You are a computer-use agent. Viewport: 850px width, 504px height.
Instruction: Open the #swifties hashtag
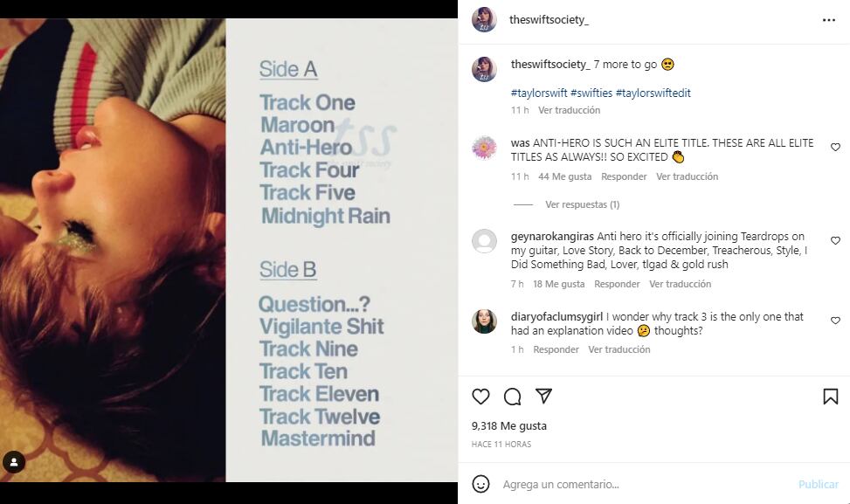click(x=591, y=93)
